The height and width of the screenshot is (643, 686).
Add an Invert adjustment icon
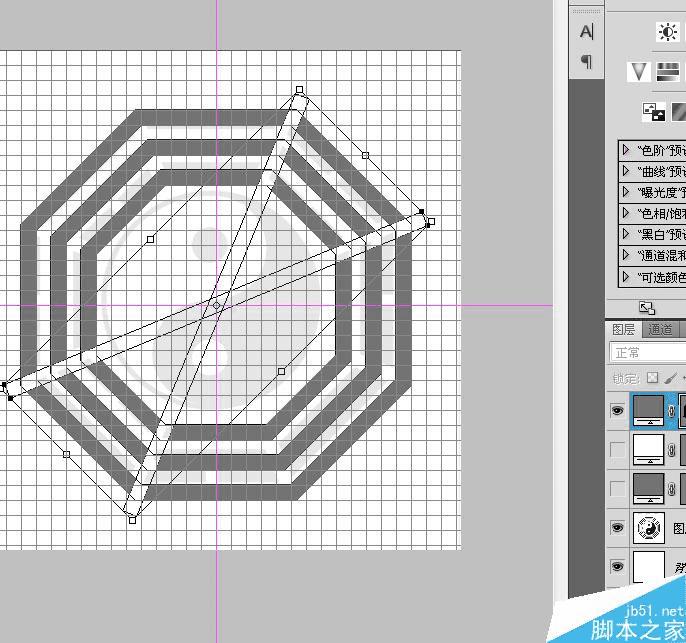click(x=654, y=112)
